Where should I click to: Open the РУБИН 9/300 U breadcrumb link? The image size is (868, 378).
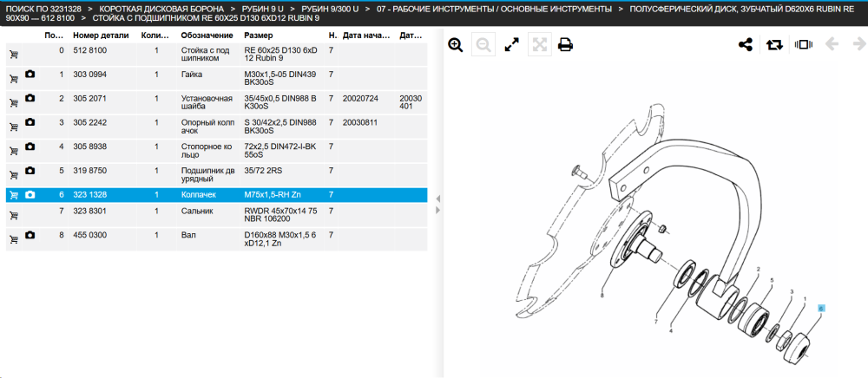coord(330,9)
